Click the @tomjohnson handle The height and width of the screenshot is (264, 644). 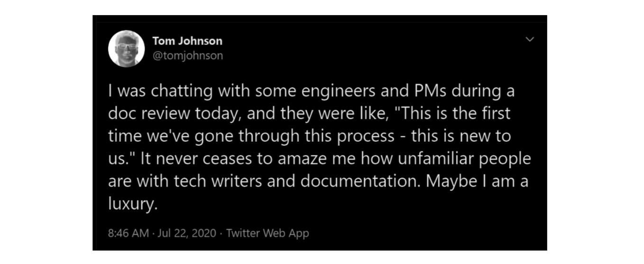pos(187,56)
